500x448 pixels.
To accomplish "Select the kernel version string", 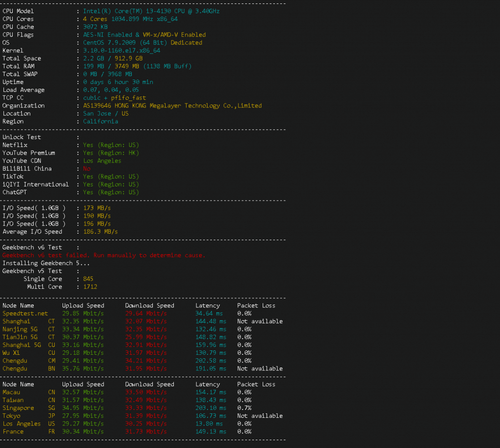I will point(122,51).
